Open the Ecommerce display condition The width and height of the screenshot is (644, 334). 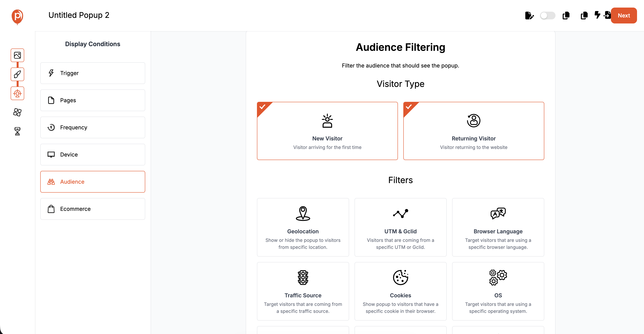tap(93, 209)
